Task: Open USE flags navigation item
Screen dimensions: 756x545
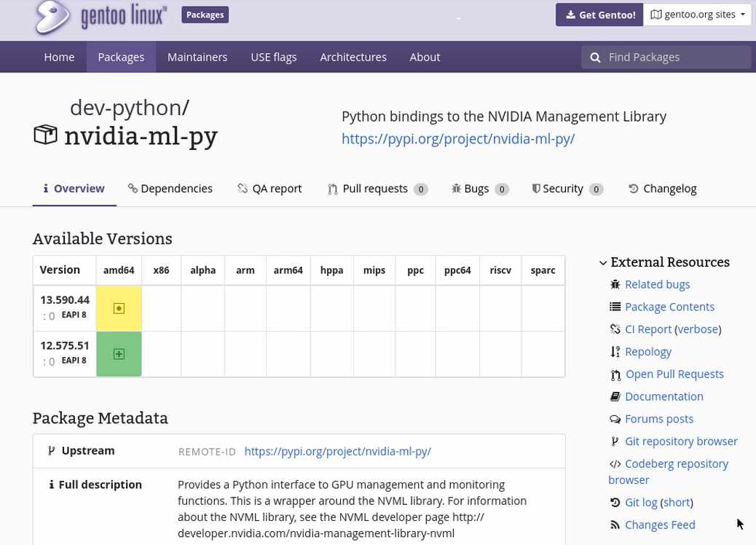Action: 273,57
